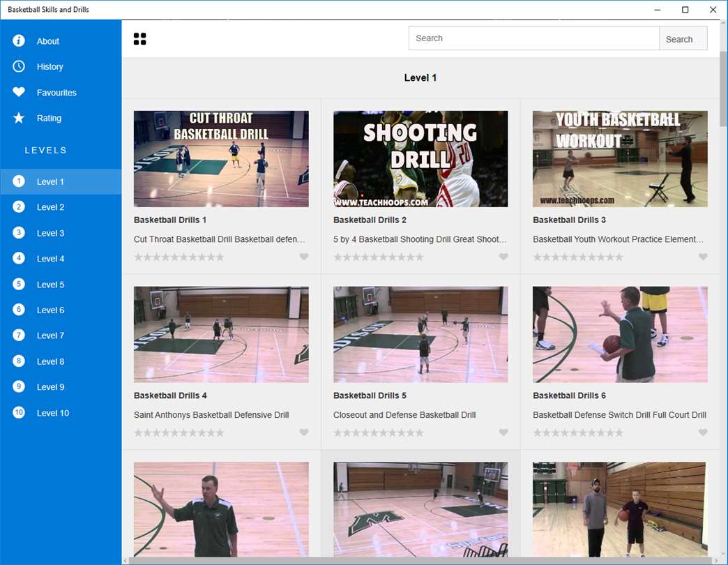The image size is (728, 565).
Task: Open Cut Throat Basketball Drill thumbnail
Action: pos(221,159)
